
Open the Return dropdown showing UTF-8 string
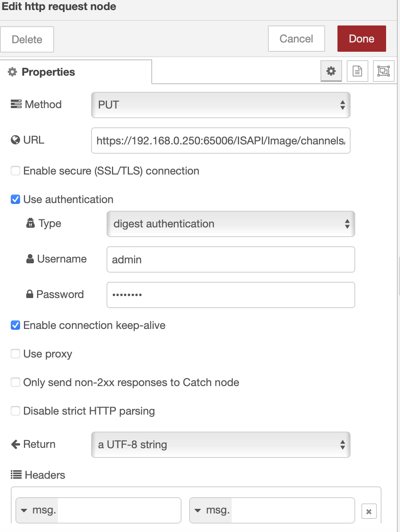click(220, 444)
